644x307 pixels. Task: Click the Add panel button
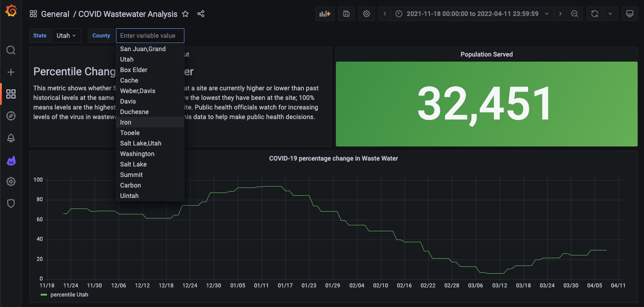325,14
